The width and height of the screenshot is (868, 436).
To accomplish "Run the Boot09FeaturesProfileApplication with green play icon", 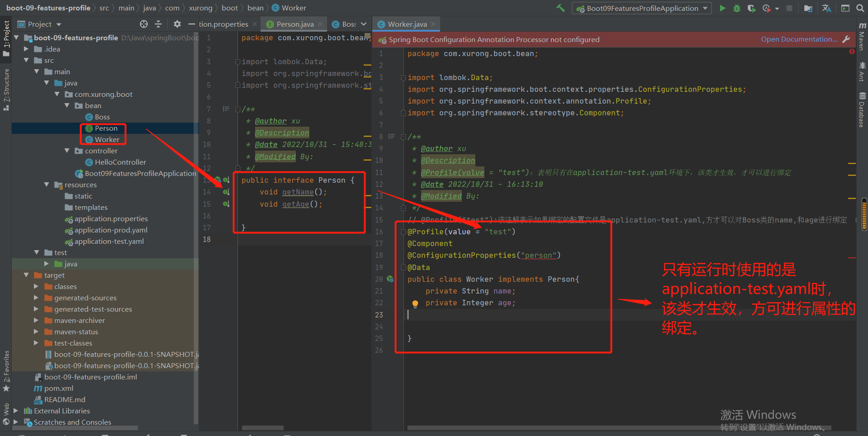I will 722,8.
